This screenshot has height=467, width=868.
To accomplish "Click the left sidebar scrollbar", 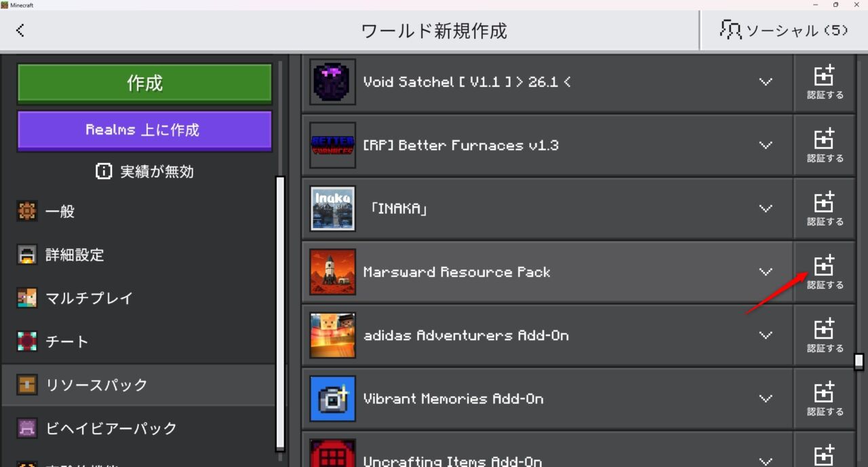I will pyautogui.click(x=280, y=314).
